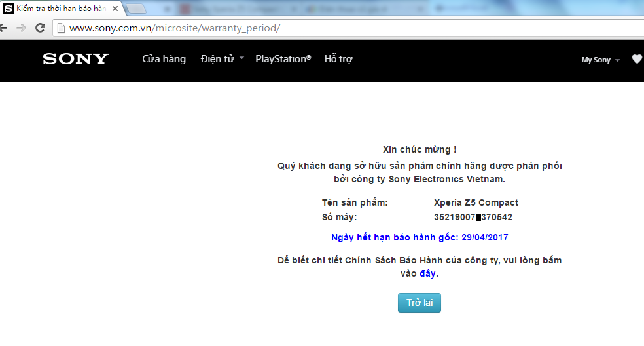Open the Hỗ trợ menu
Screen dimensions: 644x346
pyautogui.click(x=338, y=59)
